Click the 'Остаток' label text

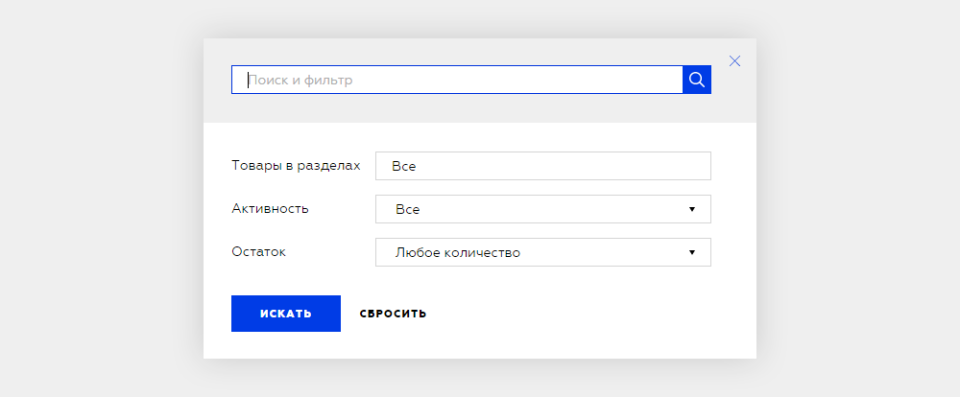coord(258,251)
